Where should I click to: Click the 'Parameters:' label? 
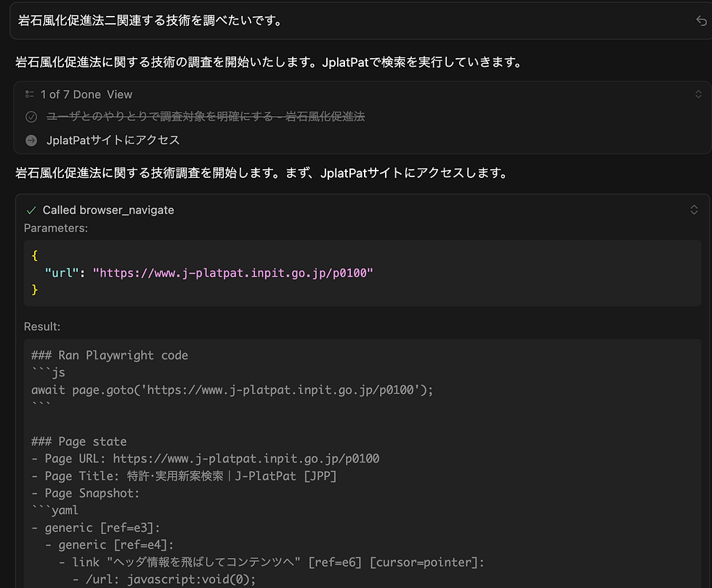[x=56, y=228]
